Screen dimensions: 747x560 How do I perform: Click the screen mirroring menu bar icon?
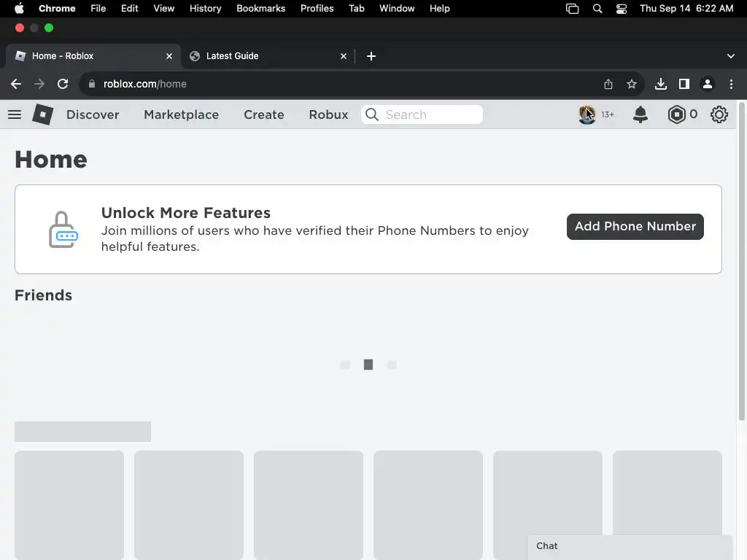coord(572,9)
